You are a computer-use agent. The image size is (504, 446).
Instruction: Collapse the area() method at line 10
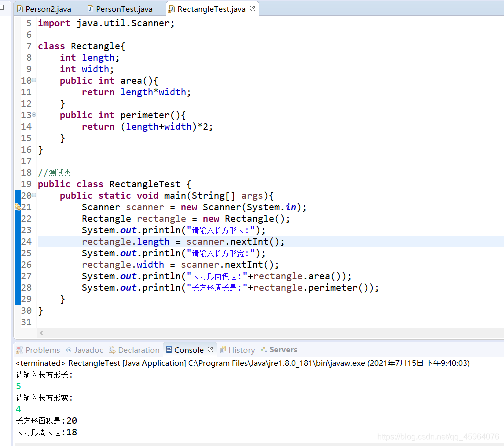[x=34, y=80]
